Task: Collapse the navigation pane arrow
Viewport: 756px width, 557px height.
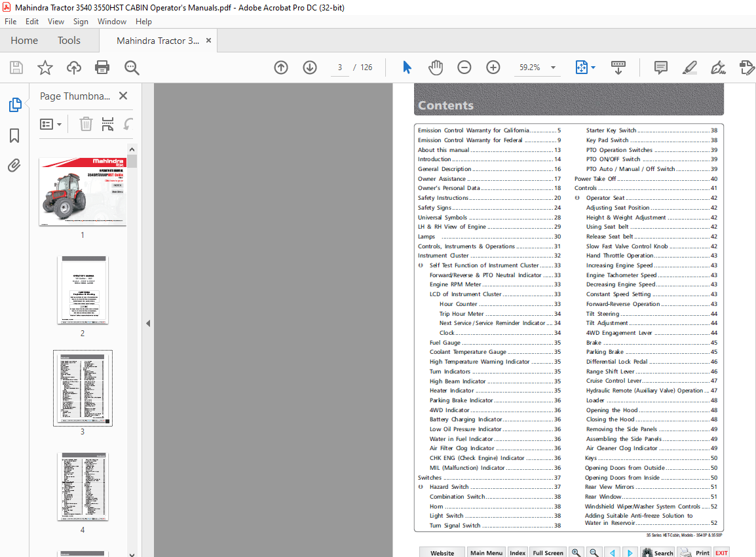Action: [x=148, y=323]
